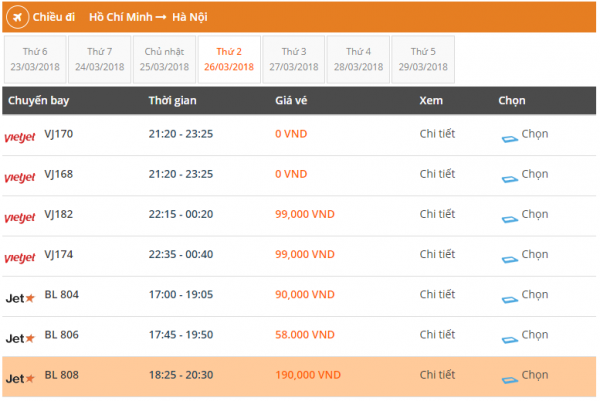
Task: View Chi tiết for flight BL 804
Action: [437, 295]
